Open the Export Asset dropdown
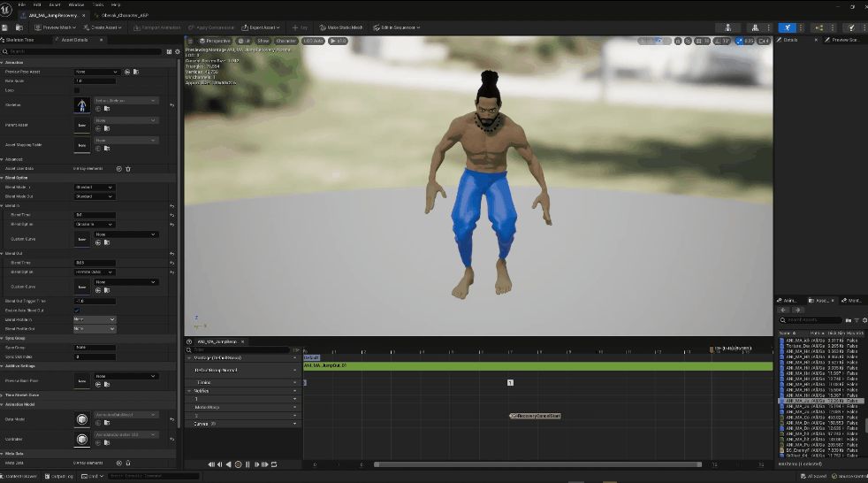This screenshot has width=868, height=483. pos(261,27)
